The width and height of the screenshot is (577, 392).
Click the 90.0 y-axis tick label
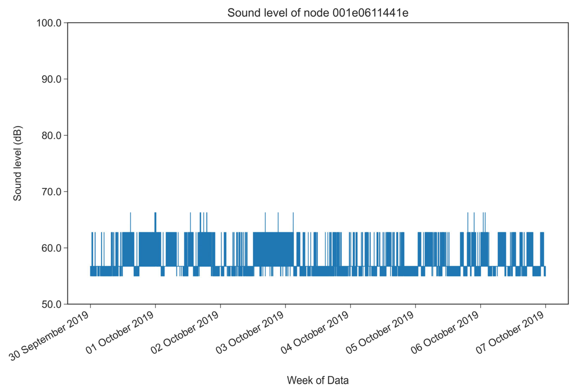point(51,79)
